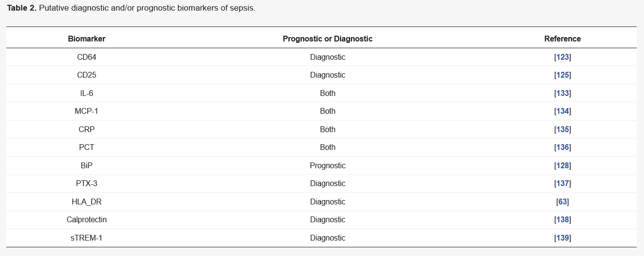Click the Biomarker column header
Screen dimensions: 644x256
click(87, 39)
